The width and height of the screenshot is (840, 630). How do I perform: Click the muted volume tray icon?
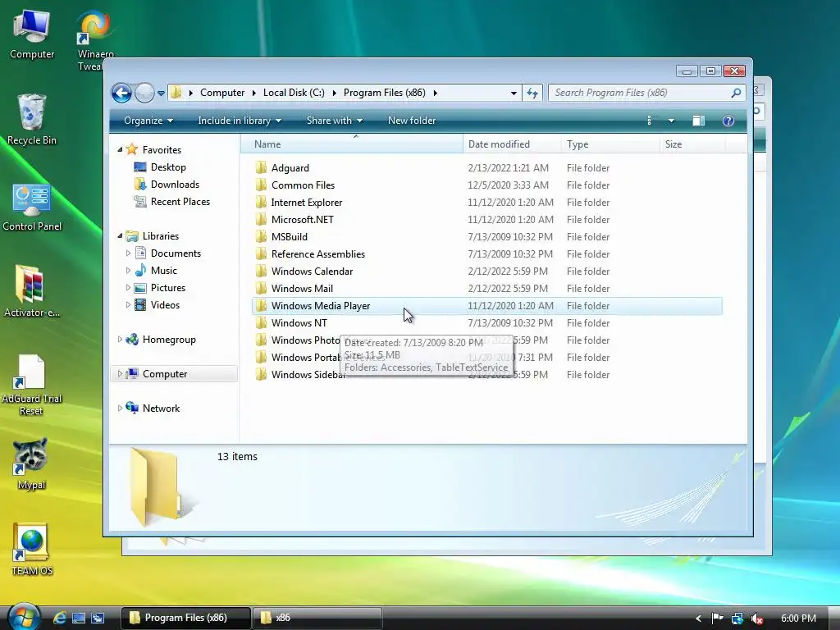pyautogui.click(x=757, y=619)
